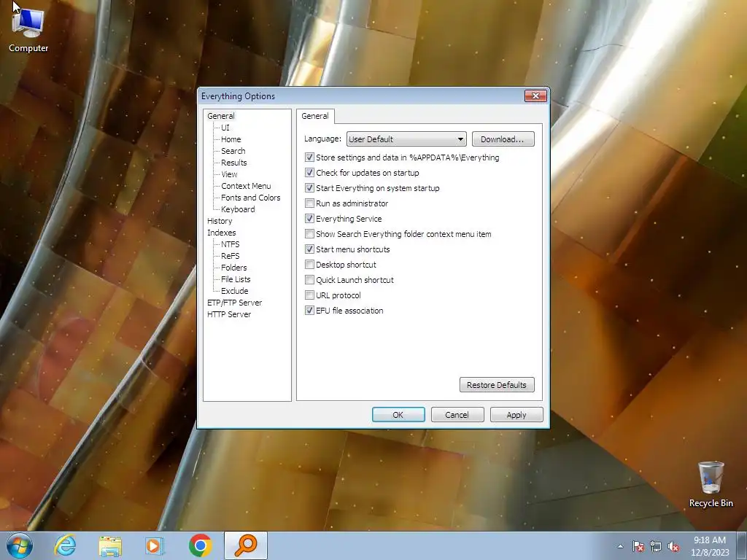Select Keyboard in the options tree
Screen dimensions: 747x560
(238, 209)
